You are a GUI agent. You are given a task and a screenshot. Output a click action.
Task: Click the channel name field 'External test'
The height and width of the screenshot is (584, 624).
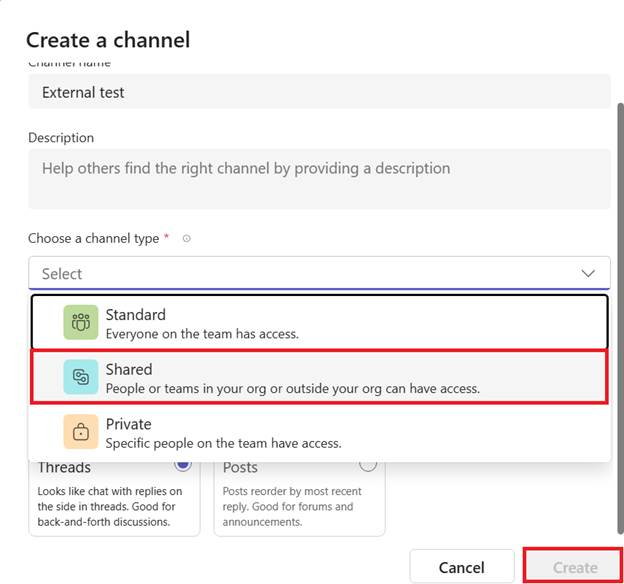coord(319,92)
